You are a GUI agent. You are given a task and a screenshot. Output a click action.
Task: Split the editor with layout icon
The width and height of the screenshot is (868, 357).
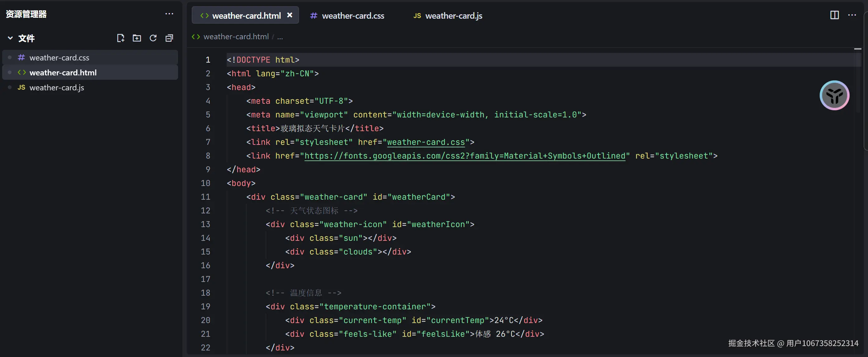[834, 15]
